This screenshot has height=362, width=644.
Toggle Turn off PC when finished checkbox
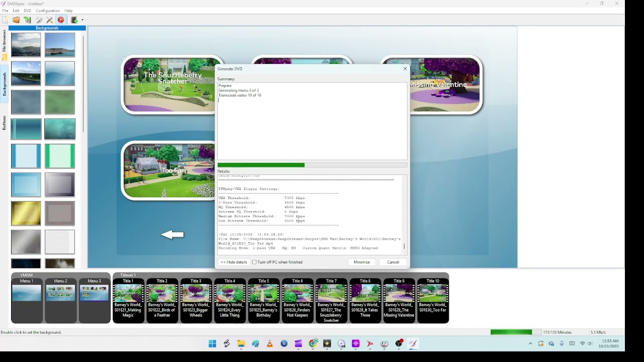pos(255,262)
